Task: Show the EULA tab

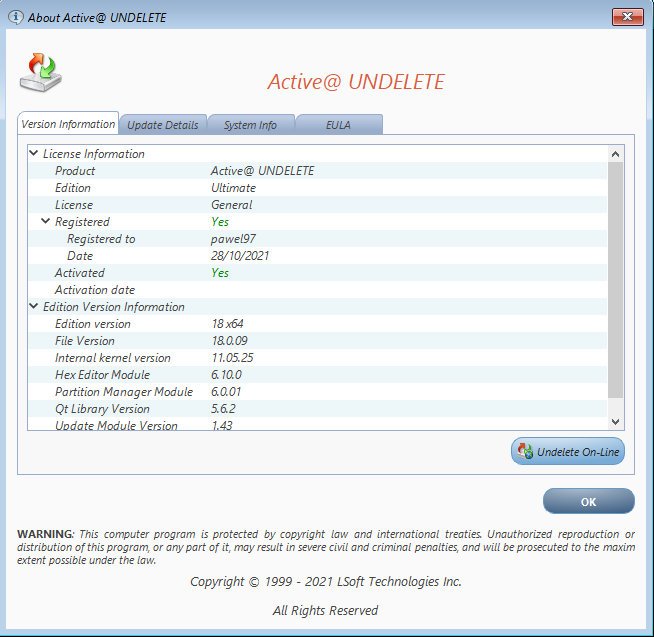Action: (338, 125)
